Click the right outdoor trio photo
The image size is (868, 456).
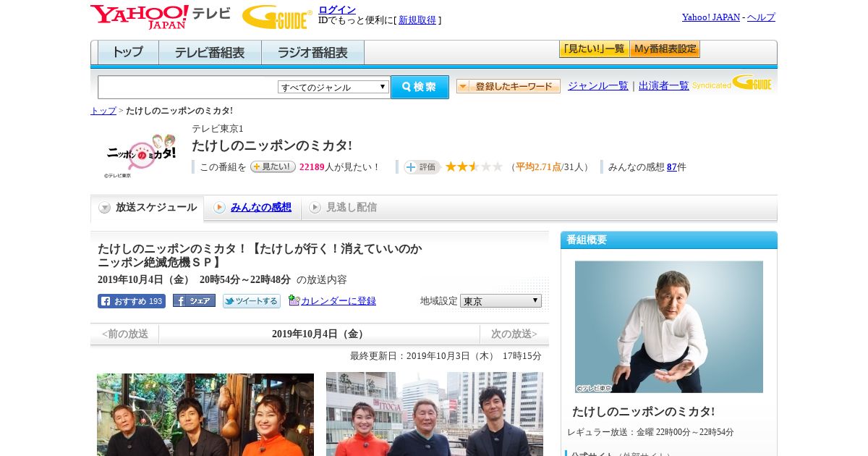click(435, 414)
